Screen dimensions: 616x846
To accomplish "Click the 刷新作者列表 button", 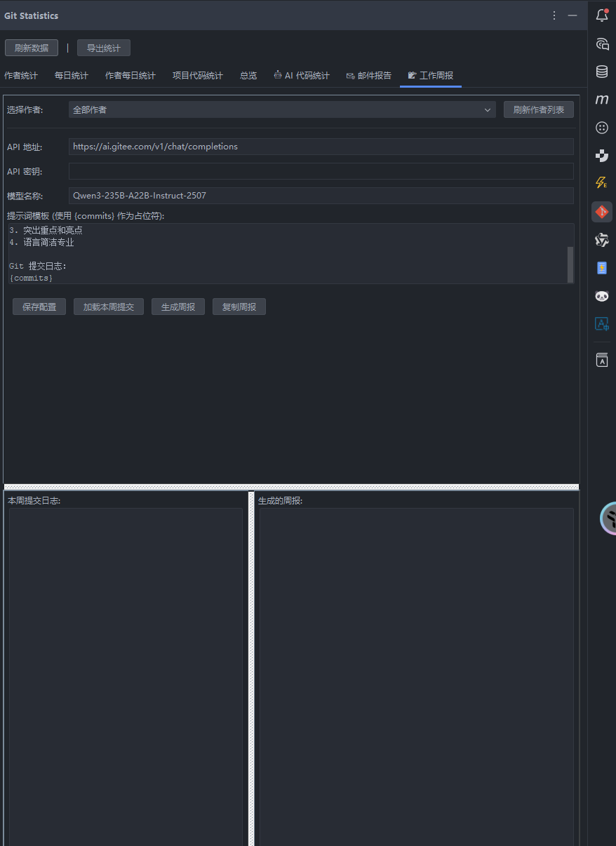I will [539, 109].
